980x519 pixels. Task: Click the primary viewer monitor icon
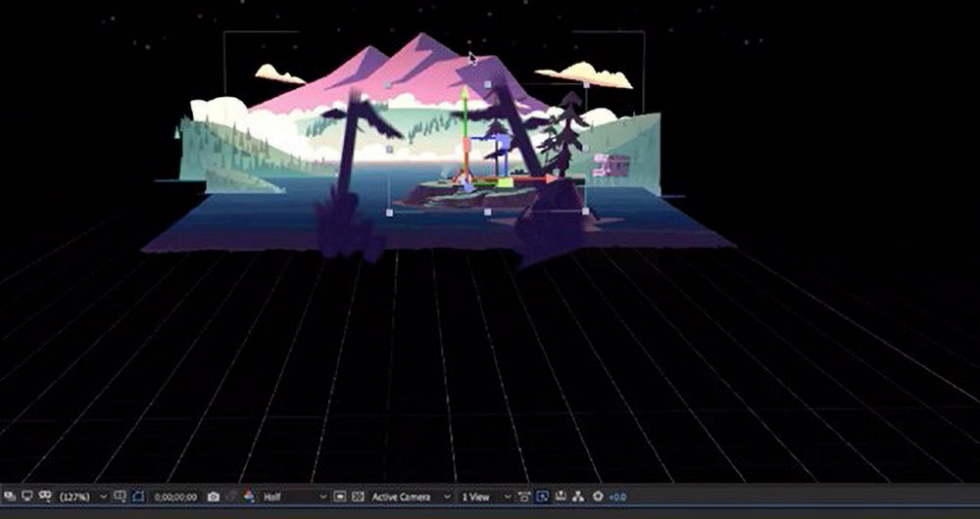pyautogui.click(x=26, y=496)
